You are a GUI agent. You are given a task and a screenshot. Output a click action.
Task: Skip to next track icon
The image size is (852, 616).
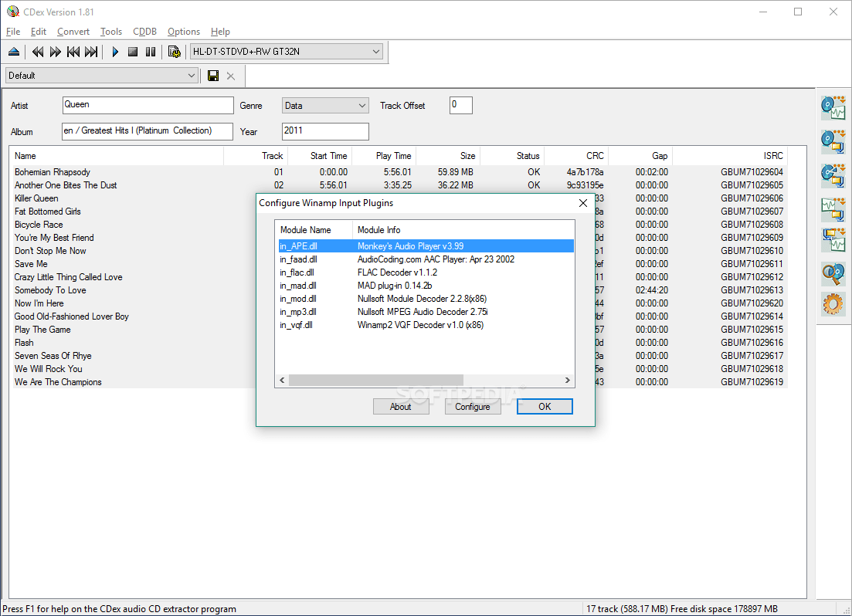91,52
